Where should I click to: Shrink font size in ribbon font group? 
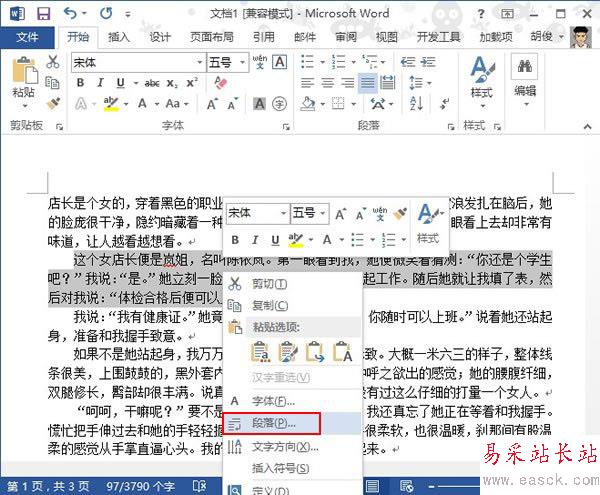232,104
